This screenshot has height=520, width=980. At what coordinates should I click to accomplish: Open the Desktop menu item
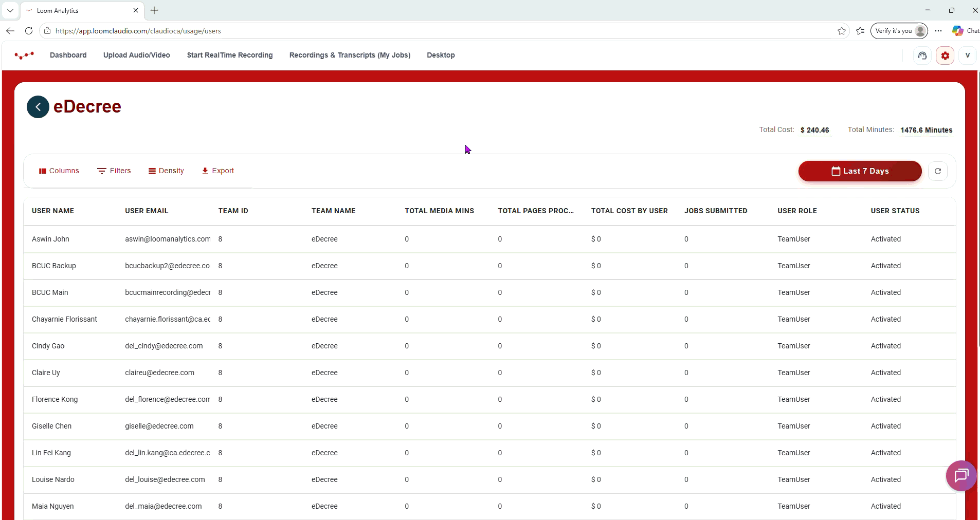click(x=441, y=55)
